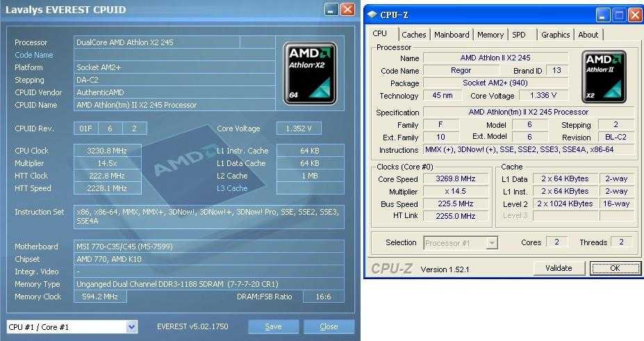Click the Cores value '2' in CPU-Z
Screen dimensions: 644x341
point(557,242)
